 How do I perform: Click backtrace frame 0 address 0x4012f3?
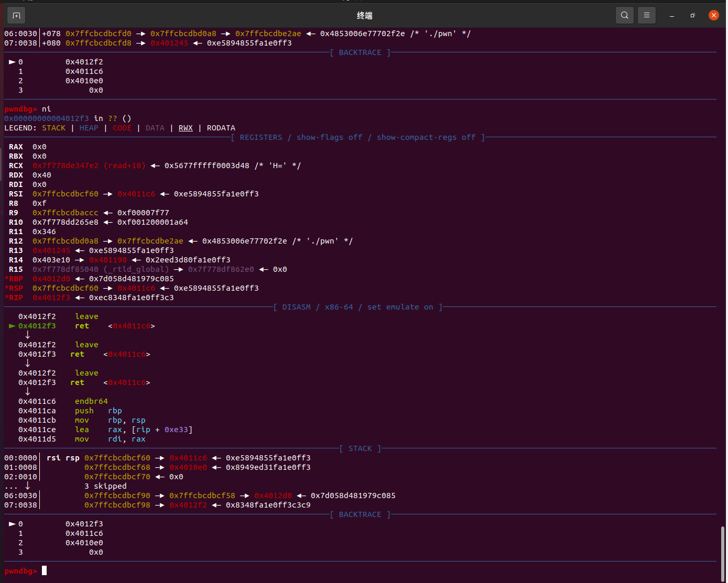(84, 524)
